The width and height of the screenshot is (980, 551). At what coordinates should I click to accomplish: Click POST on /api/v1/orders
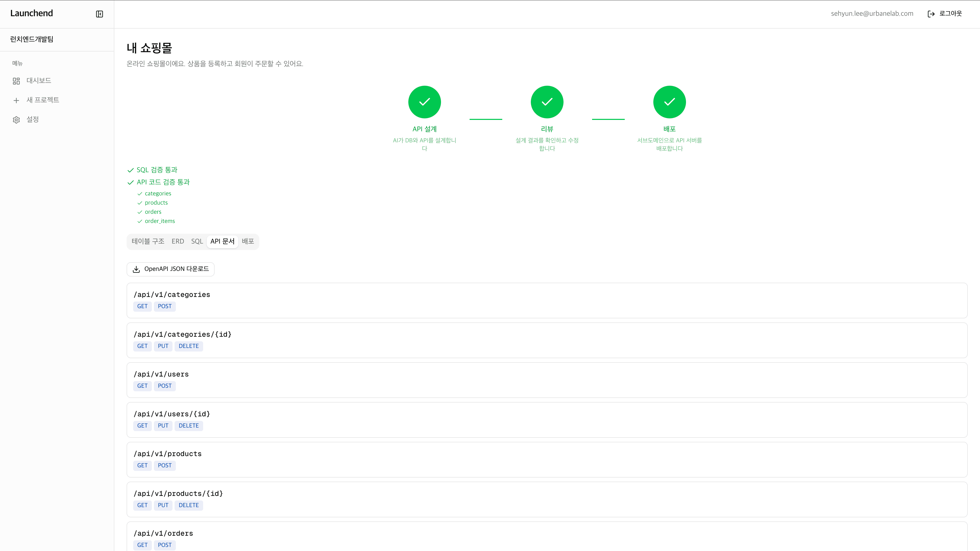[165, 545]
